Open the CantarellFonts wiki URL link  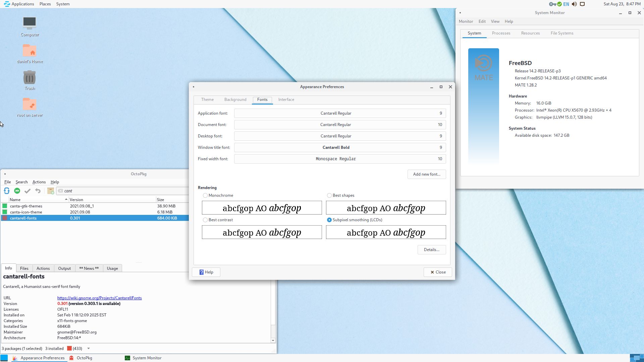click(99, 298)
